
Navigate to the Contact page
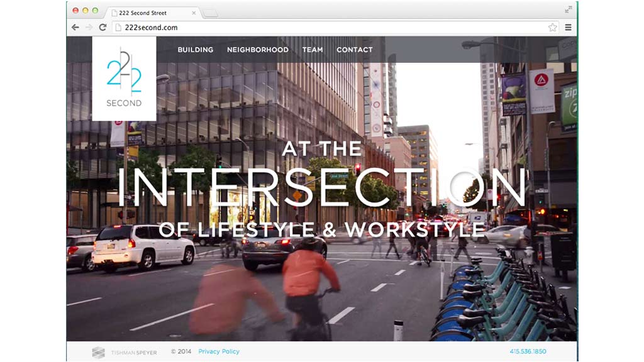[354, 50]
